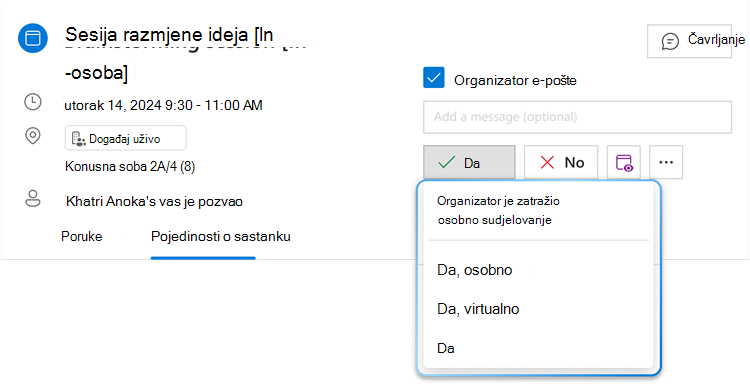Image resolution: width=750 pixels, height=387 pixels.
Task: Click the clock icon beside the date
Action: click(33, 102)
